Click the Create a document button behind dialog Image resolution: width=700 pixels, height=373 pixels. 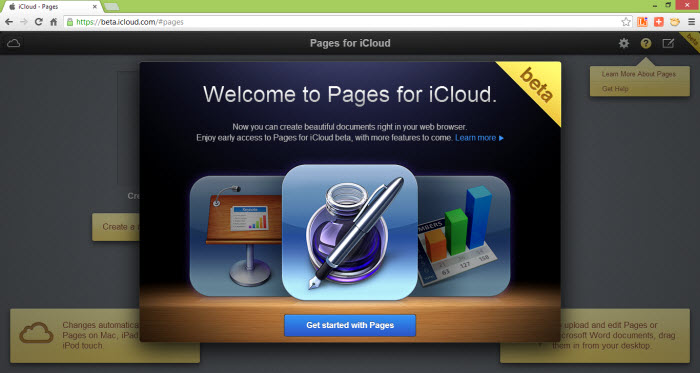click(x=116, y=227)
